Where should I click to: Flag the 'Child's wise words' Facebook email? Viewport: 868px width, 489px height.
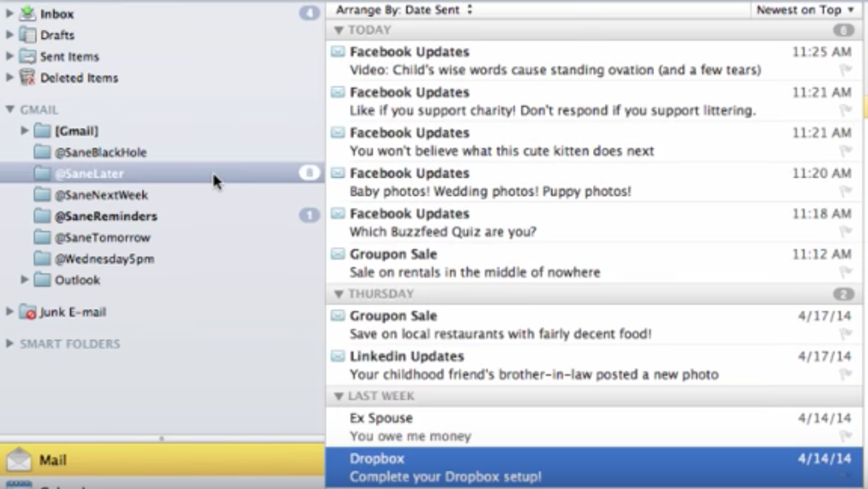[846, 70]
